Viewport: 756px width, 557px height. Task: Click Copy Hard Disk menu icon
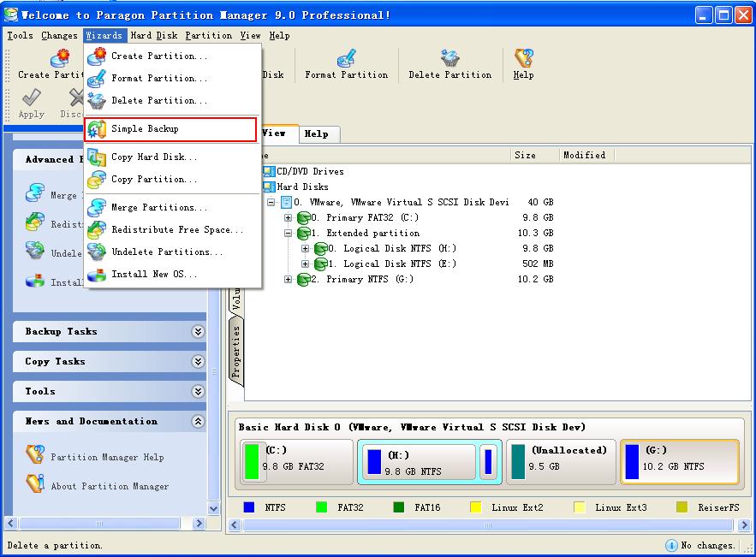tap(97, 157)
